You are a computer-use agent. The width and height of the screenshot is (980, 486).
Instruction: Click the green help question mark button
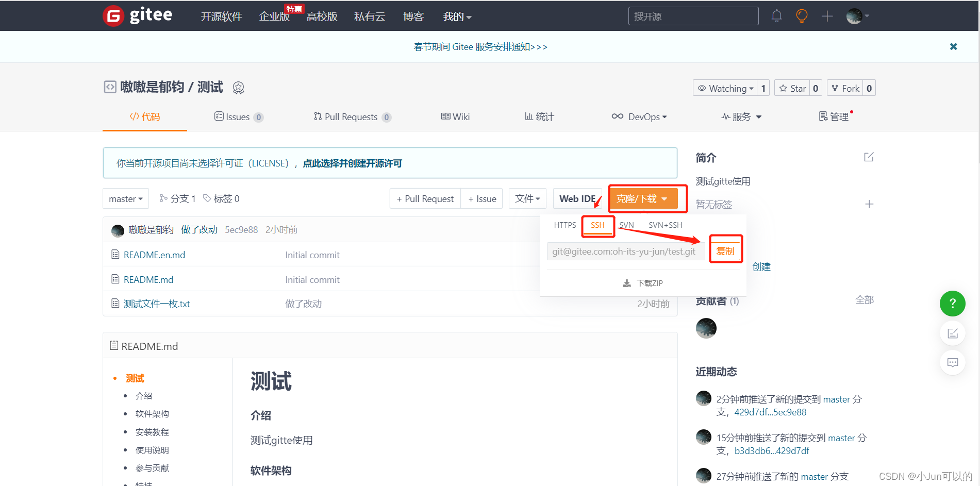tap(952, 303)
